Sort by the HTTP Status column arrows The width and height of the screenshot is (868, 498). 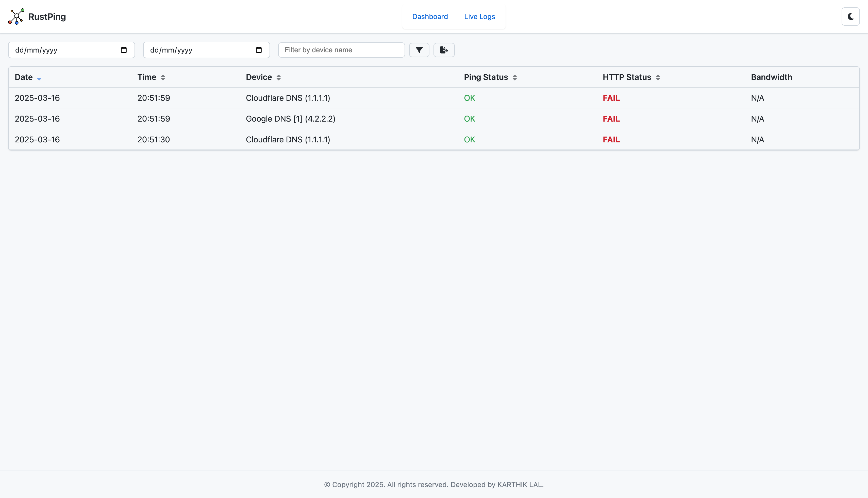pos(658,78)
